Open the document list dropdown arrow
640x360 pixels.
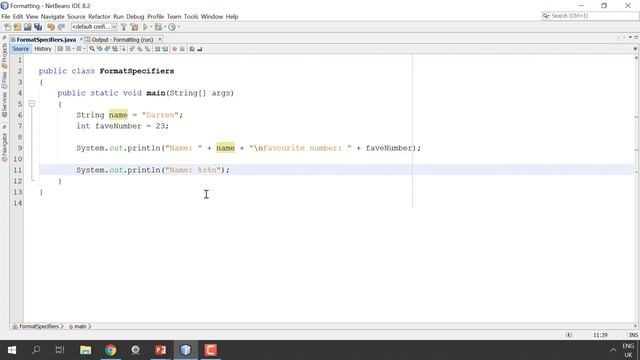(x=630, y=37)
